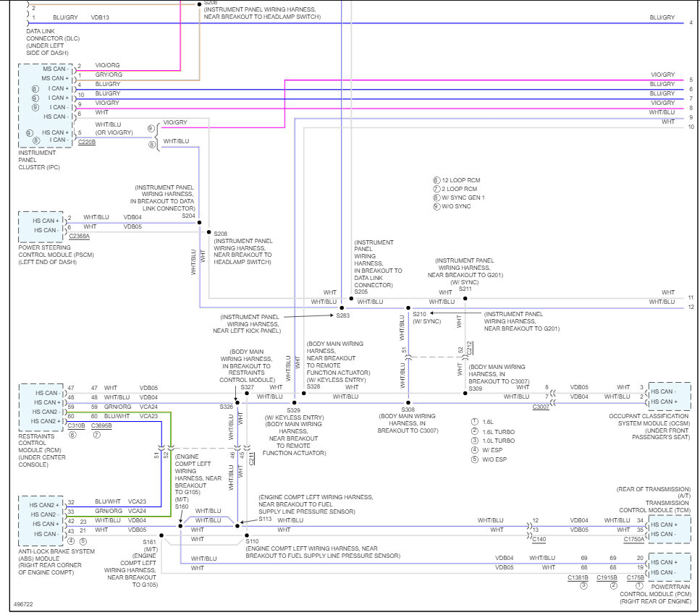The height and width of the screenshot is (615, 700).
Task: Click connector label C1381B
Action: tap(578, 577)
